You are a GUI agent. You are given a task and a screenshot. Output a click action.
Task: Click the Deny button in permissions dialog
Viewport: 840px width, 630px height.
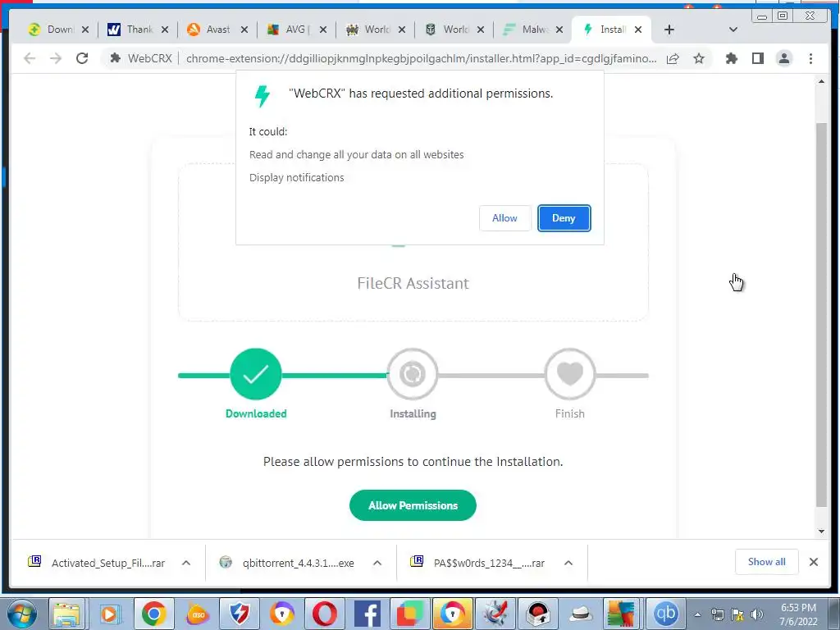pyautogui.click(x=564, y=218)
